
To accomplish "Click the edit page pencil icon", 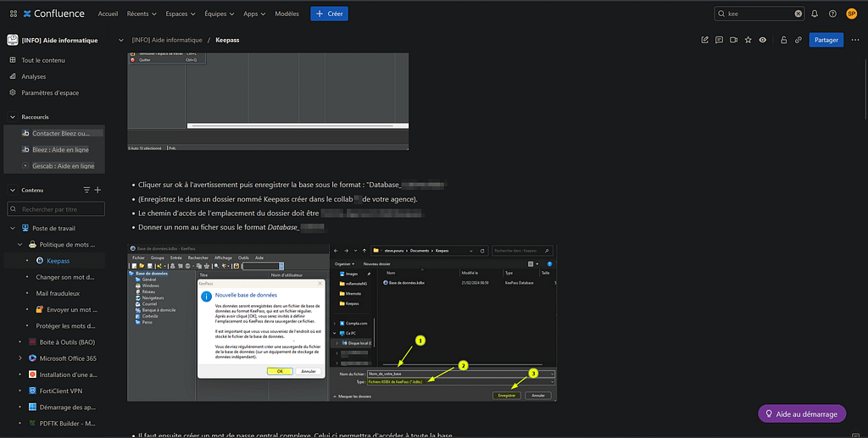I will [x=704, y=40].
